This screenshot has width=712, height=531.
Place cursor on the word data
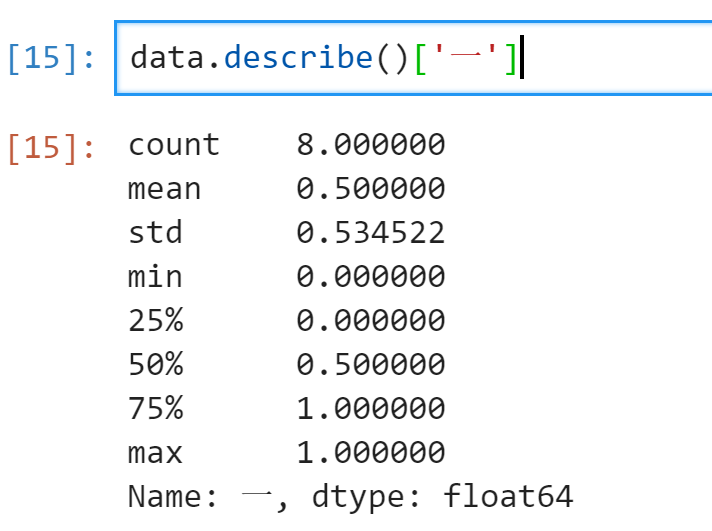(167, 58)
